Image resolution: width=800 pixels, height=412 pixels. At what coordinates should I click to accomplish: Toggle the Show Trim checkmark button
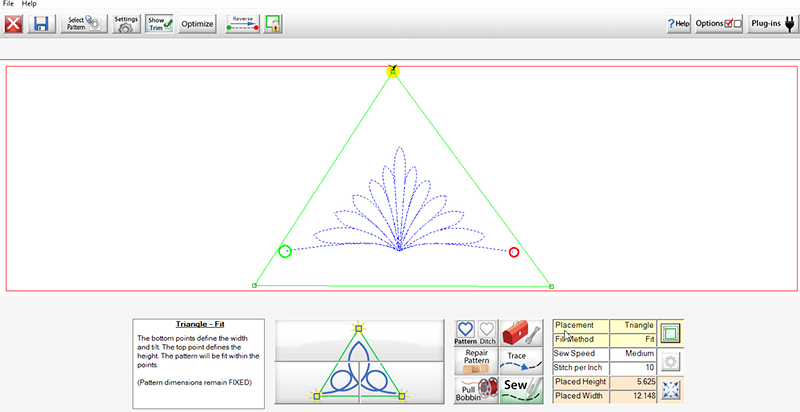click(160, 23)
